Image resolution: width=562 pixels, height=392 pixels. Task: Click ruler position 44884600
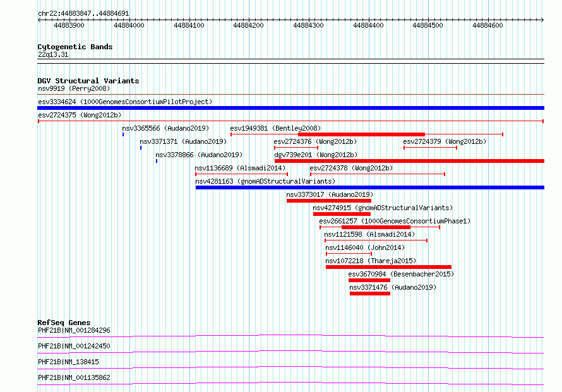tap(488, 25)
